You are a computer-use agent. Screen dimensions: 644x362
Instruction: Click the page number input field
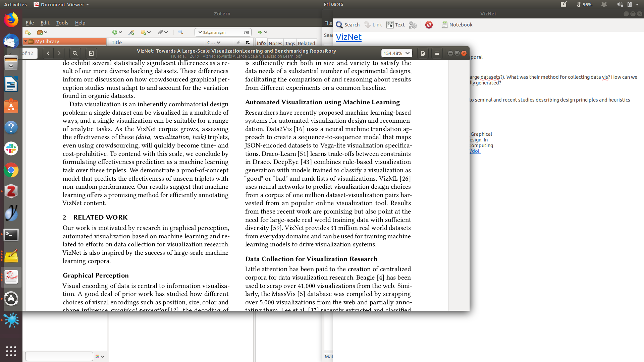(30, 53)
